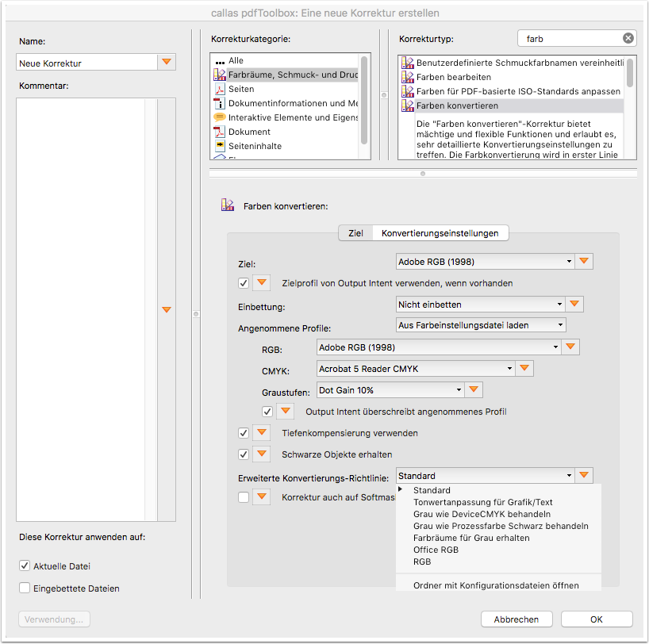Clear the farb search field
Screen dimensions: 649x644
tap(628, 39)
